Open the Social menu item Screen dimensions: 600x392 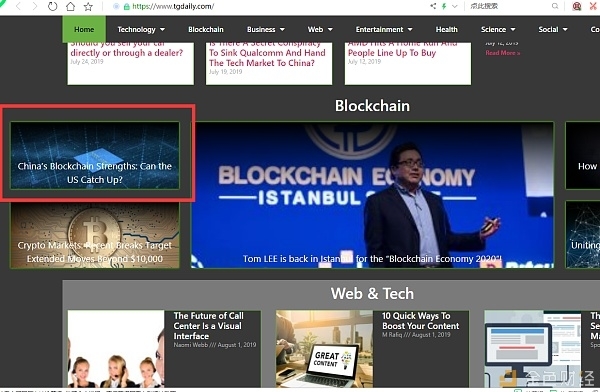tap(548, 29)
